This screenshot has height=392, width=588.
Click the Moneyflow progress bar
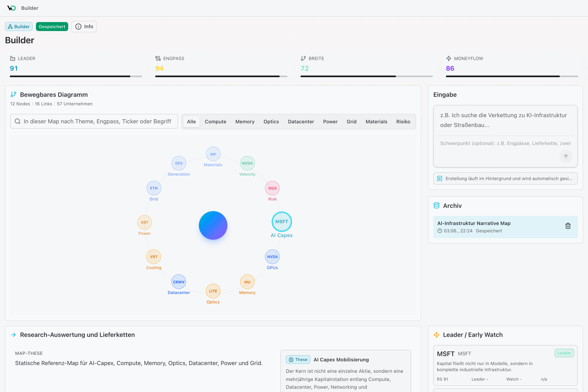point(512,76)
